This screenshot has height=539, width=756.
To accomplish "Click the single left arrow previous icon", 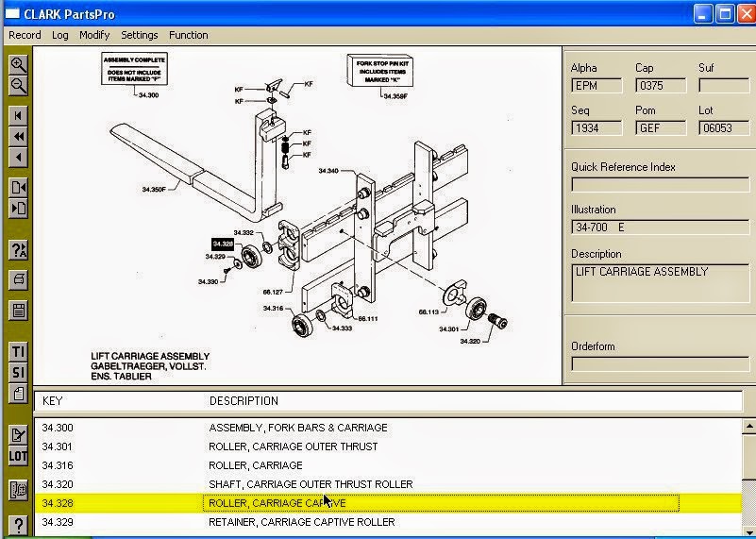I will pyautogui.click(x=18, y=157).
